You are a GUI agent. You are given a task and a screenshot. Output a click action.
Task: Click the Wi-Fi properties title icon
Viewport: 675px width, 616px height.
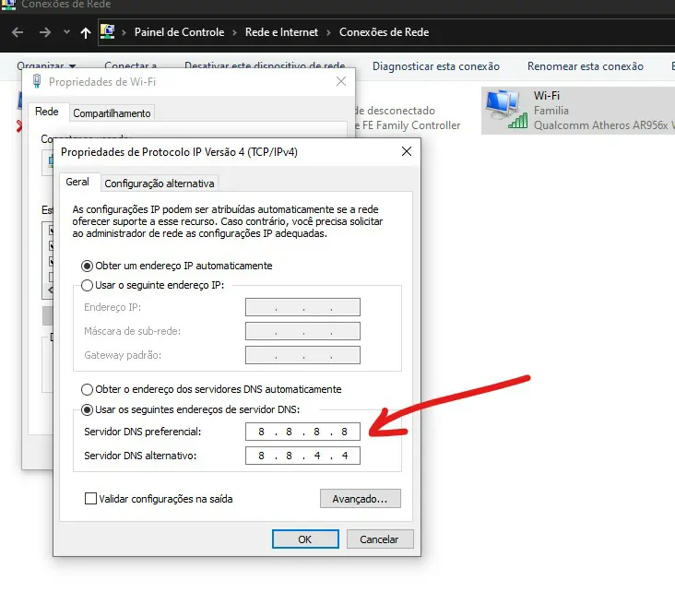[x=37, y=81]
